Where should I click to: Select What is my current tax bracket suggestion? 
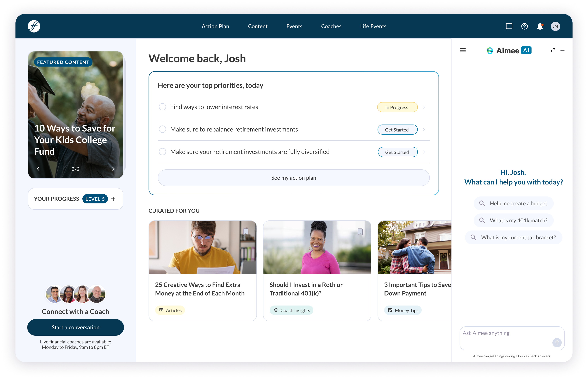click(513, 237)
